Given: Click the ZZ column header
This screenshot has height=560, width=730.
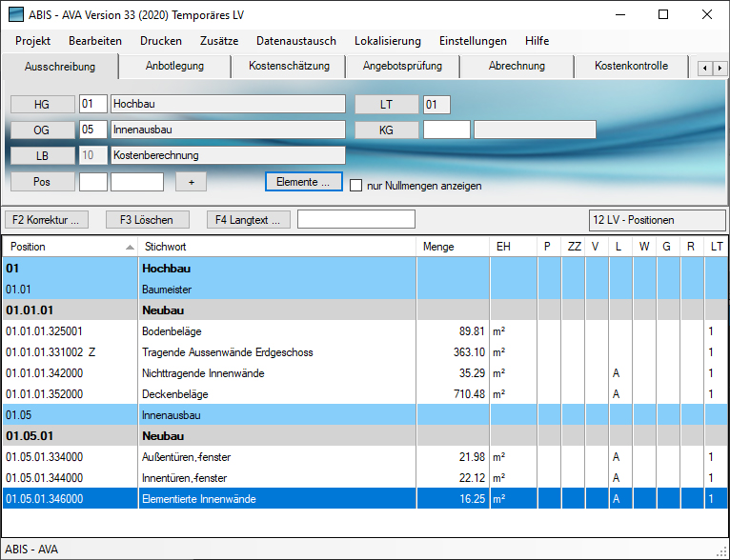Looking at the screenshot, I should [x=573, y=247].
